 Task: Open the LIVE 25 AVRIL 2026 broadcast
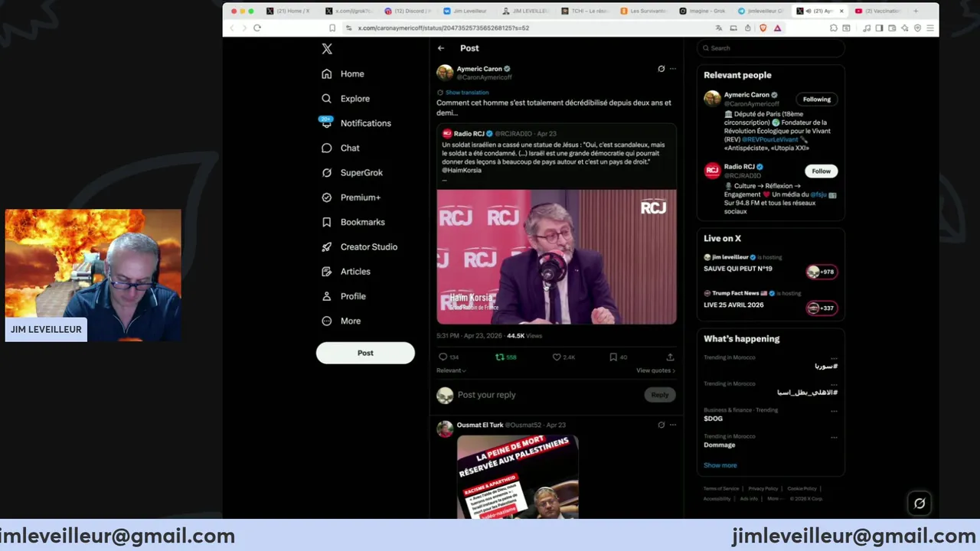coord(733,305)
